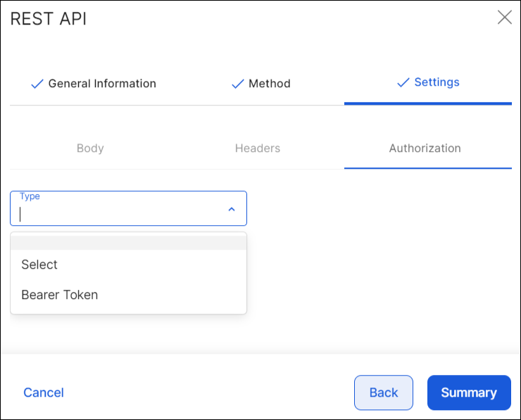
Task: Proceed with the Summary button
Action: pyautogui.click(x=469, y=393)
